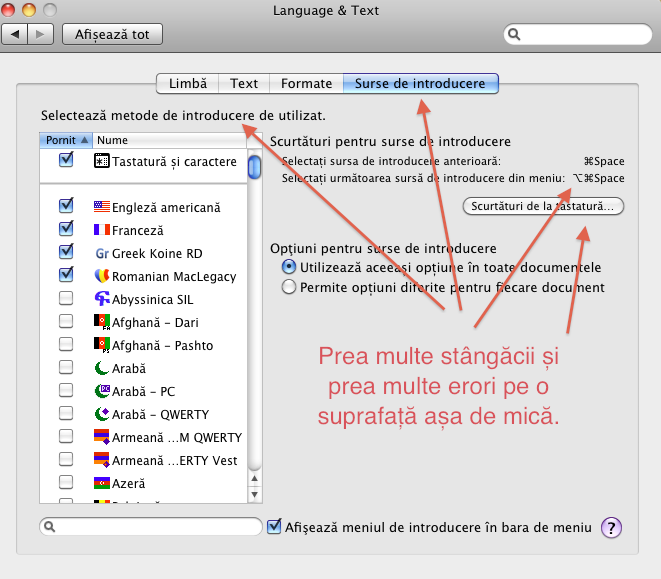Viewport: 661px width, 579px height.
Task: Click the flag icon of Armeană …M QWERTY
Action: tap(102, 436)
